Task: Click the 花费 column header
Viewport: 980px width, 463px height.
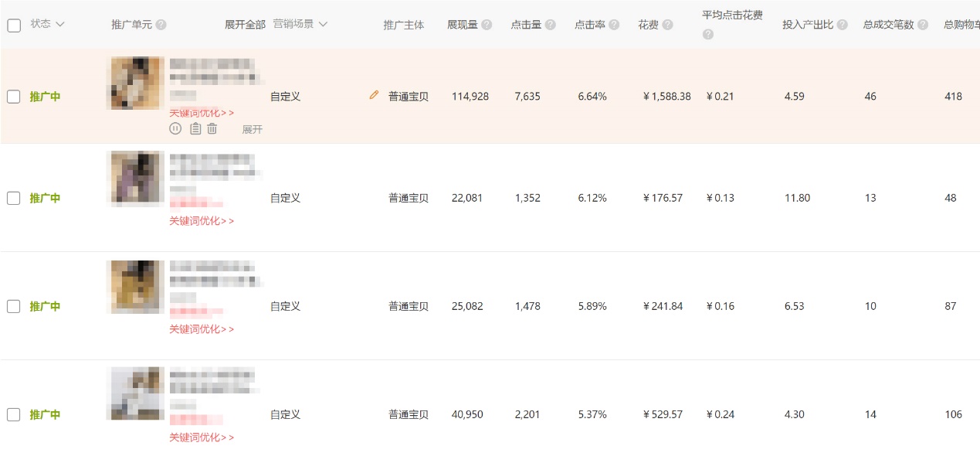Action: (649, 25)
